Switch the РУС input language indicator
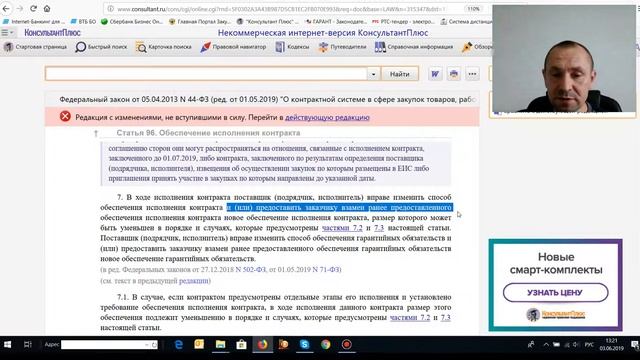 tap(589, 344)
